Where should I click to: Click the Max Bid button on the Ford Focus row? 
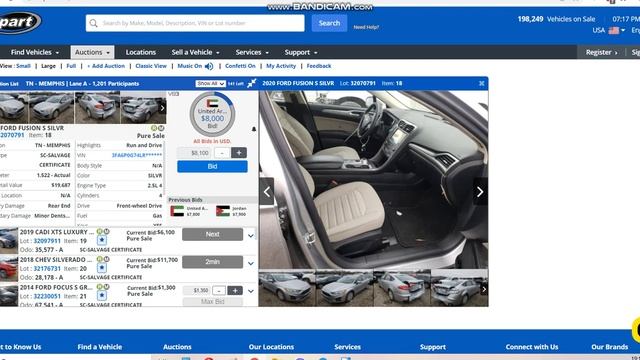click(x=212, y=302)
